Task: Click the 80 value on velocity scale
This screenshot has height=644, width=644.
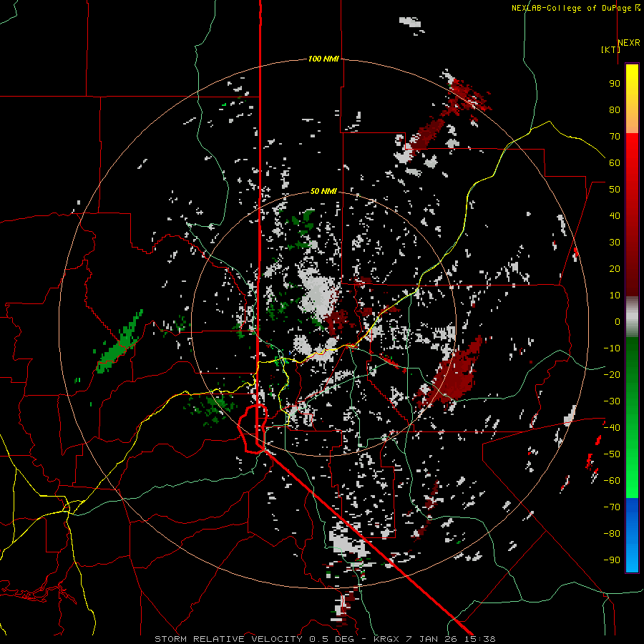Action: (615, 109)
